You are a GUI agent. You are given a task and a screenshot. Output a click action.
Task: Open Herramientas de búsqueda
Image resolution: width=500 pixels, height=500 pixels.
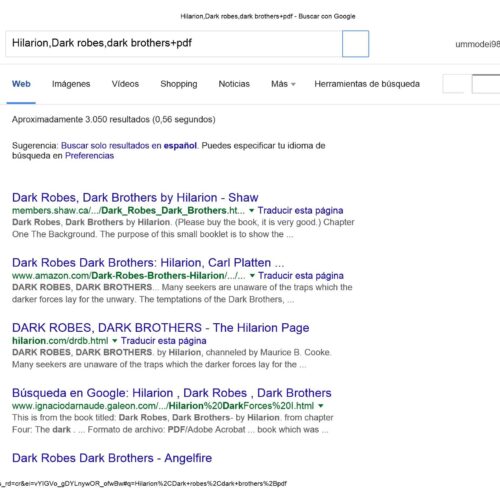367,84
